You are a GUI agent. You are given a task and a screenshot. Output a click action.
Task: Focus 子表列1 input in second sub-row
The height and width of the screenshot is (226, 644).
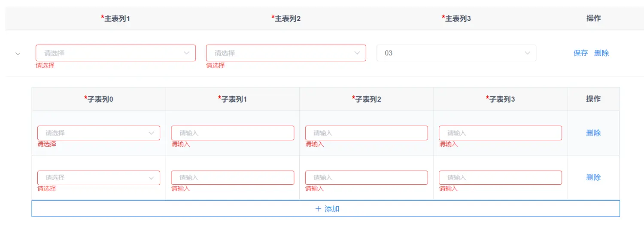coord(232,178)
